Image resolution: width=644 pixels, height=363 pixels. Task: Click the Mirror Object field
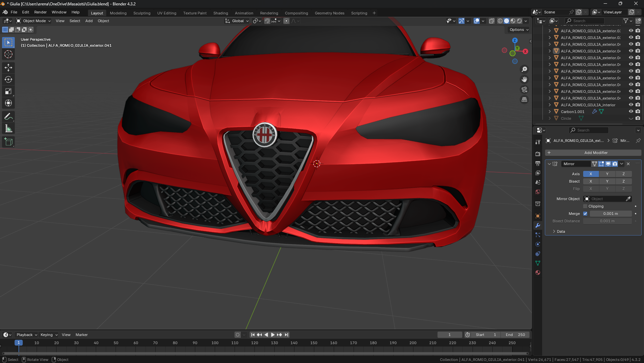point(607,199)
